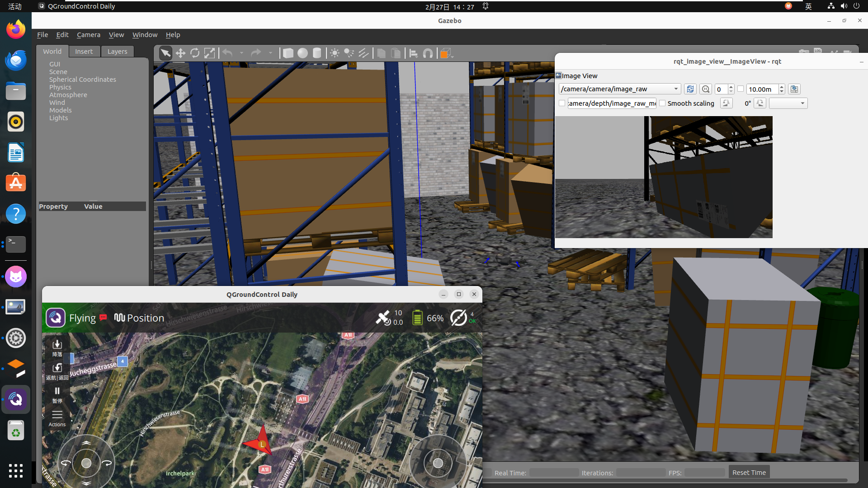The height and width of the screenshot is (488, 868).
Task: Click the battery indicator in QGroundControl
Action: point(428,318)
